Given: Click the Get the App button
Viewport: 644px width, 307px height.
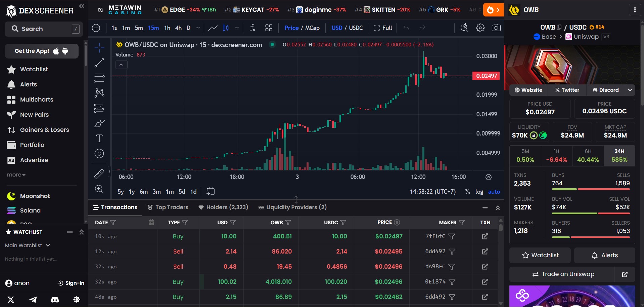Looking at the screenshot, I should point(42,51).
